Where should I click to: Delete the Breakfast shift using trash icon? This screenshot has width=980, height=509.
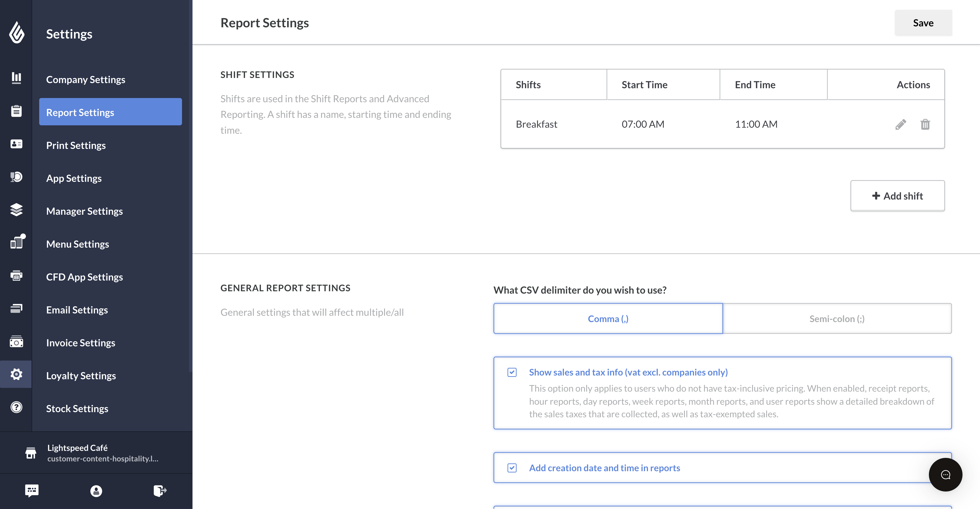925,124
